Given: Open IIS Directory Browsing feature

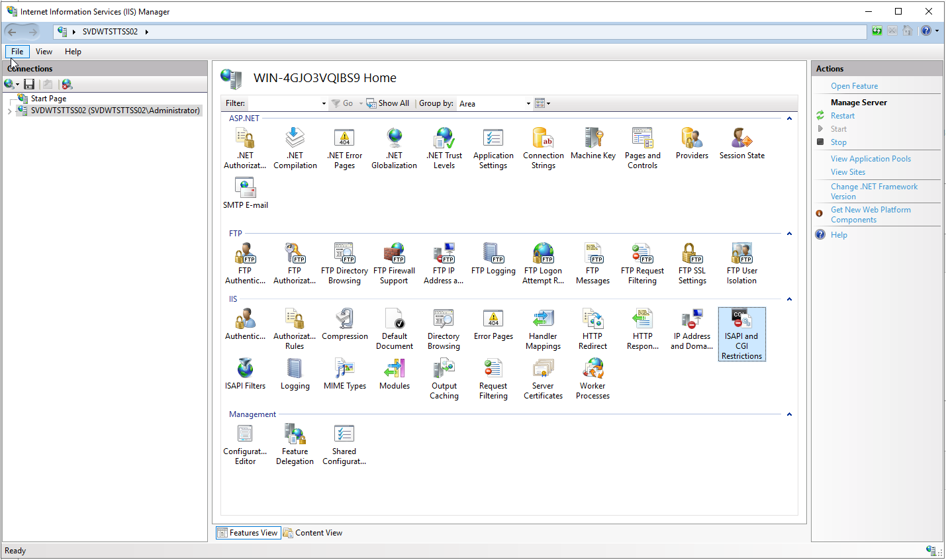Looking at the screenshot, I should click(x=444, y=329).
